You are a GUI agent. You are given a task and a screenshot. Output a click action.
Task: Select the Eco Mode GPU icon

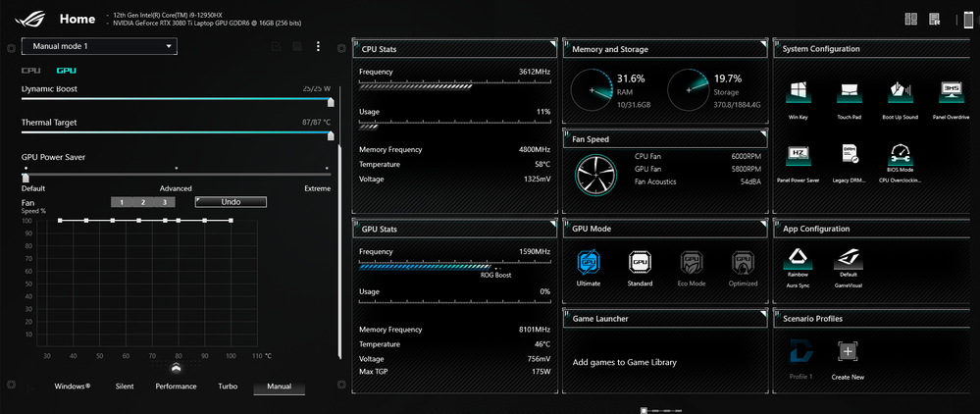tap(692, 263)
